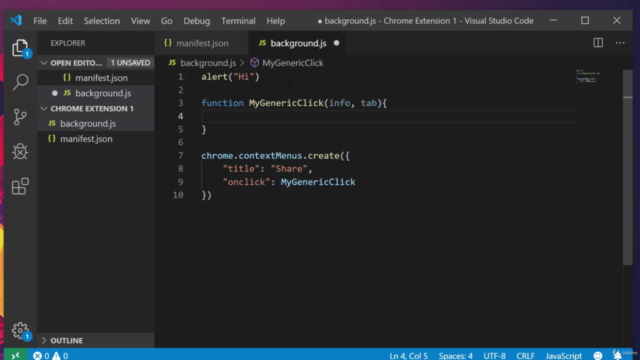Click the chrome.contextMenus.create line
Viewport: 640px width, 360px height.
276,156
